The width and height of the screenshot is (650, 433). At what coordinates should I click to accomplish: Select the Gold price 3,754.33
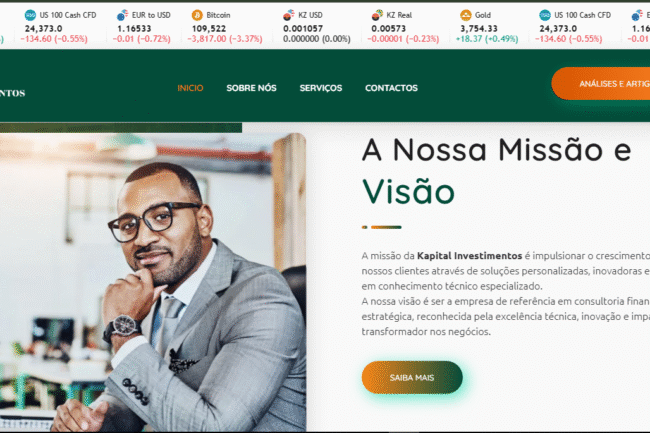(x=479, y=29)
